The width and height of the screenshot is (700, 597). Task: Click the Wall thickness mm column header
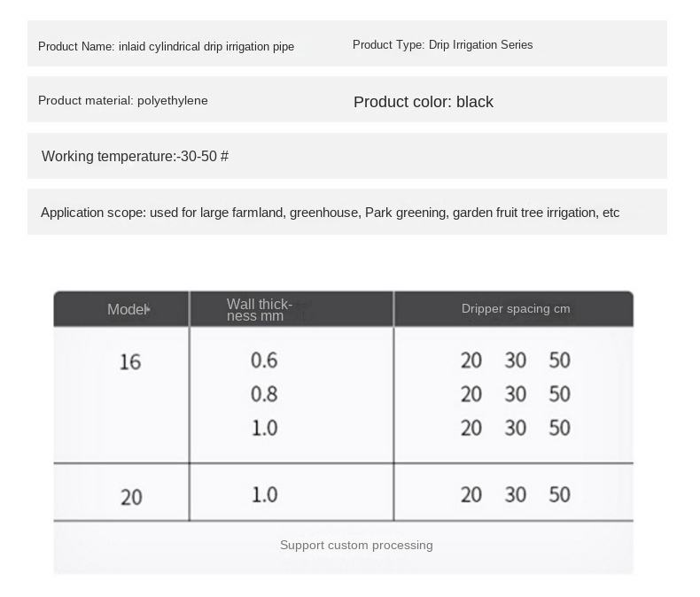coord(259,310)
